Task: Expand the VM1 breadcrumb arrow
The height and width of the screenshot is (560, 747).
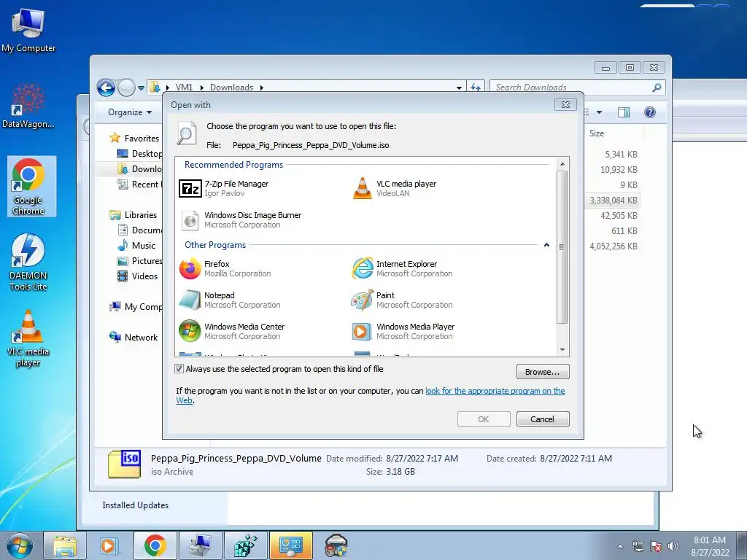Action: pyautogui.click(x=201, y=87)
